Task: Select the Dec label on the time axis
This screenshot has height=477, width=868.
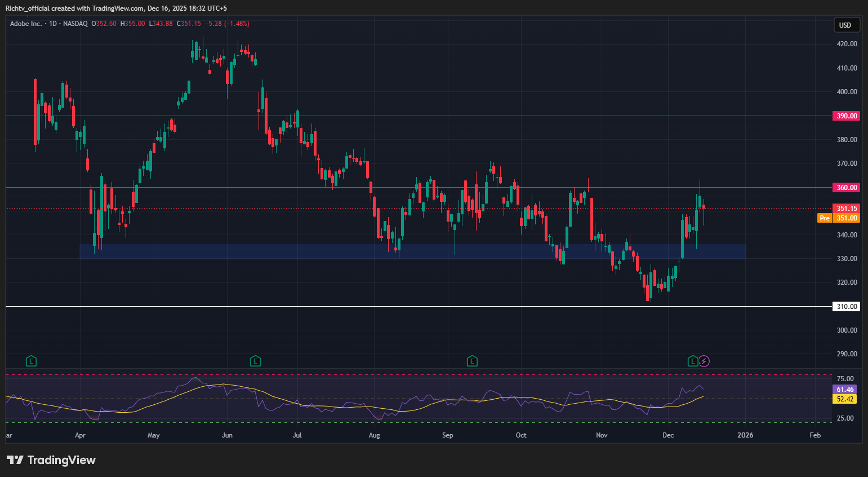Action: (x=668, y=435)
